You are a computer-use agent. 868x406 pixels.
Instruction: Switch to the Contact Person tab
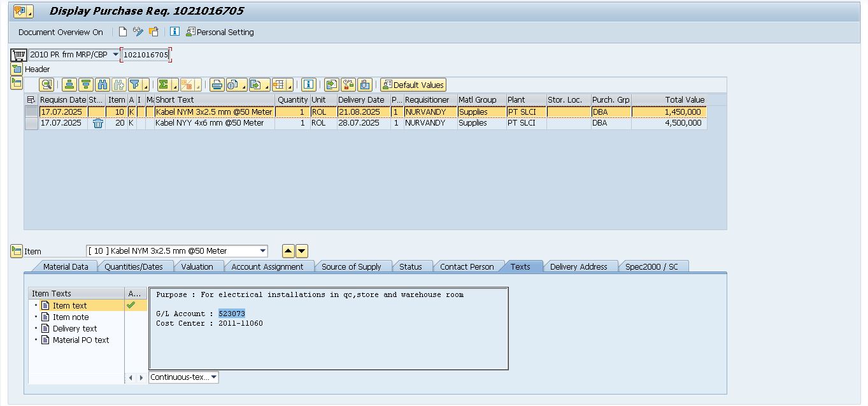click(x=467, y=266)
